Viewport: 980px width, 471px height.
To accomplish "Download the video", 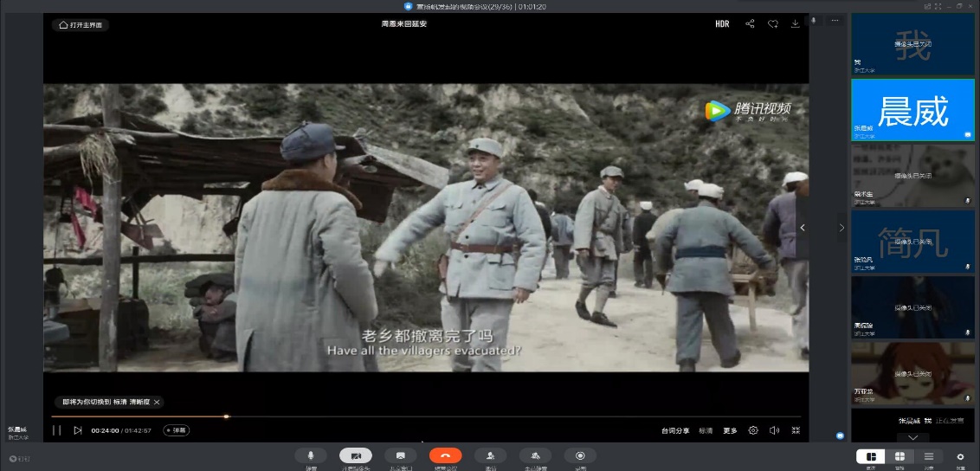I will (x=795, y=23).
